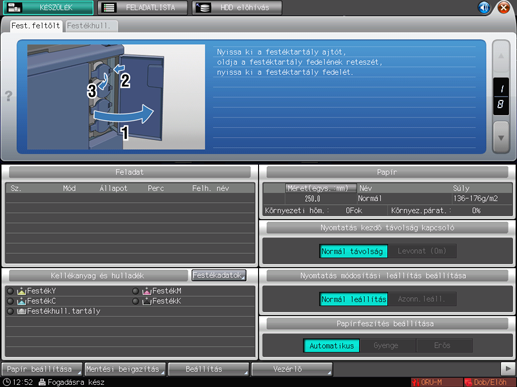The image size is (517, 387).
Task: Click the question mark help icon
Action: pos(9,96)
